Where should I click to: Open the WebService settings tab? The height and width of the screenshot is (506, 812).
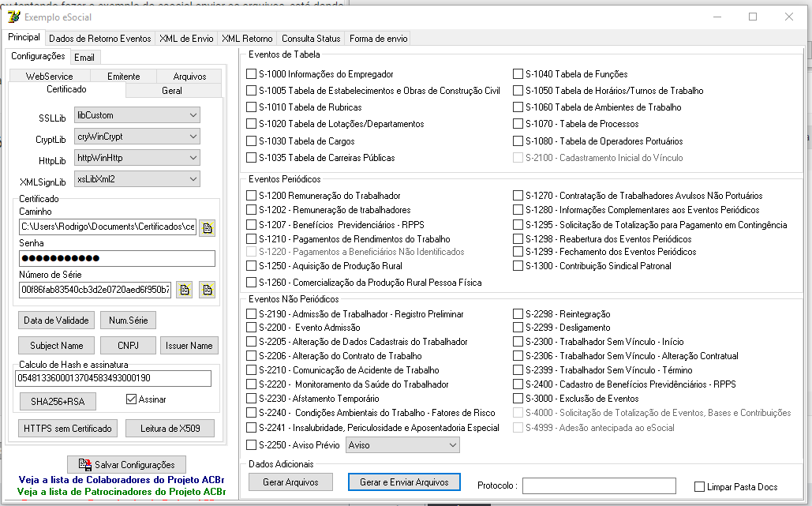pos(49,76)
